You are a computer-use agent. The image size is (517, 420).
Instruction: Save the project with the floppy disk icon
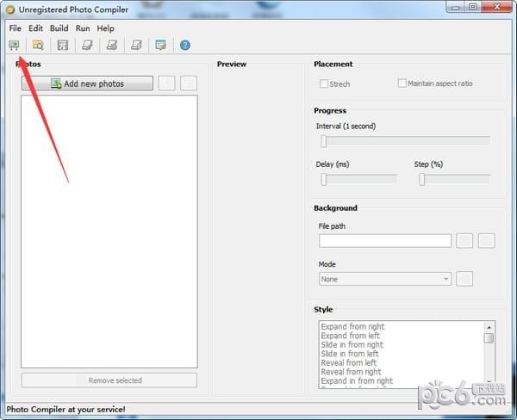tap(63, 45)
